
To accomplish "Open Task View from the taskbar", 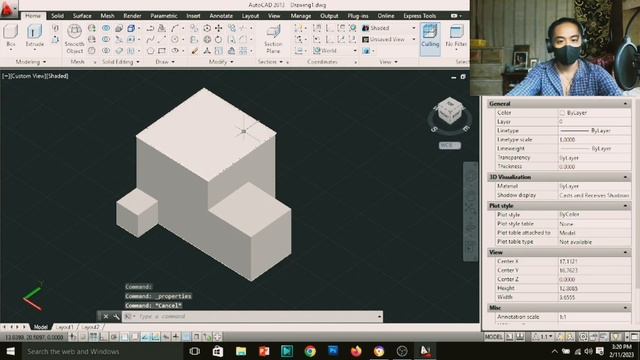I will (195, 351).
